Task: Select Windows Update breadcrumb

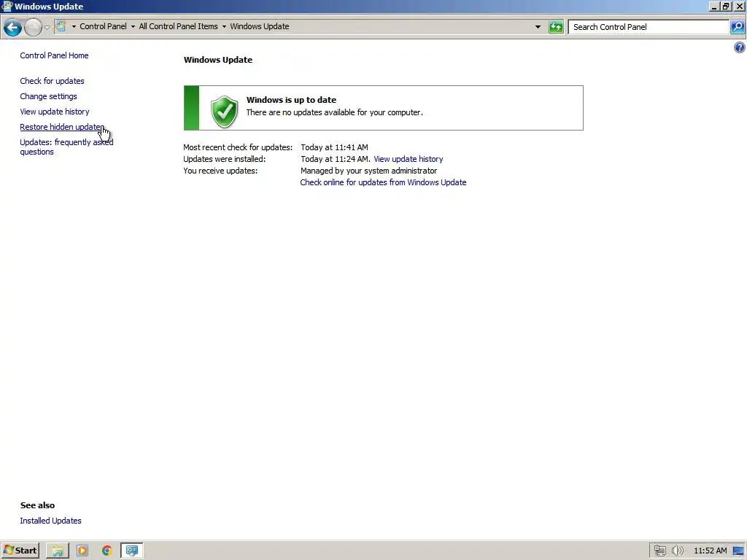Action: click(259, 26)
